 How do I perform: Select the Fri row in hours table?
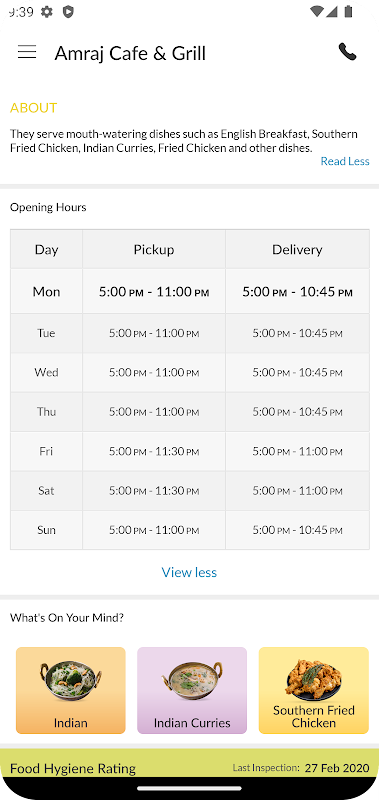[x=190, y=452]
